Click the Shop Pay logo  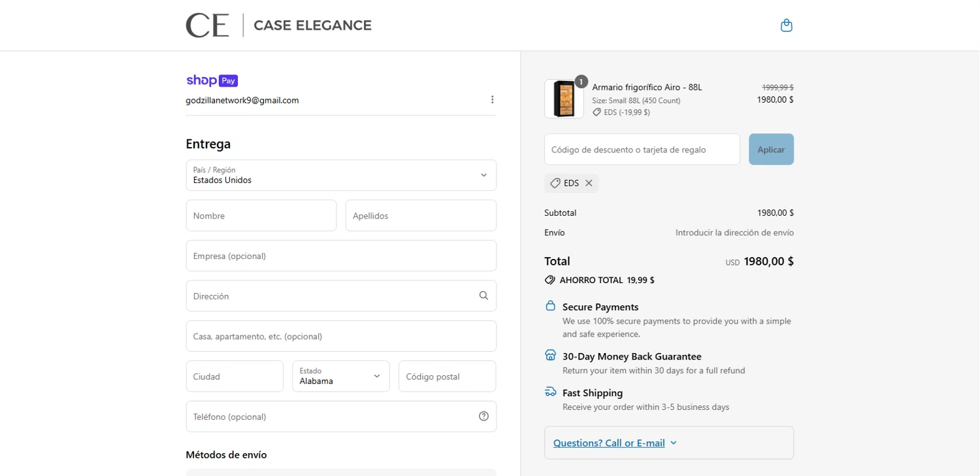[212, 80]
